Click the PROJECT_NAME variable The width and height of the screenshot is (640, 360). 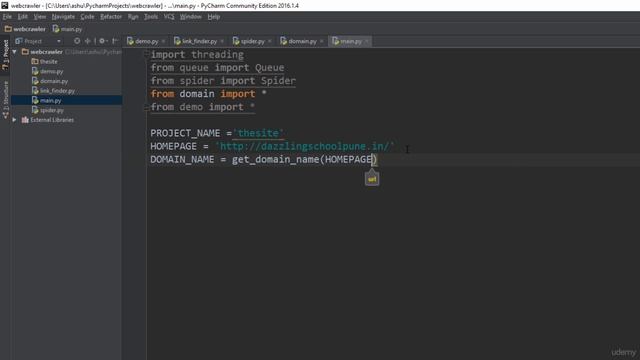pyautogui.click(x=185, y=133)
